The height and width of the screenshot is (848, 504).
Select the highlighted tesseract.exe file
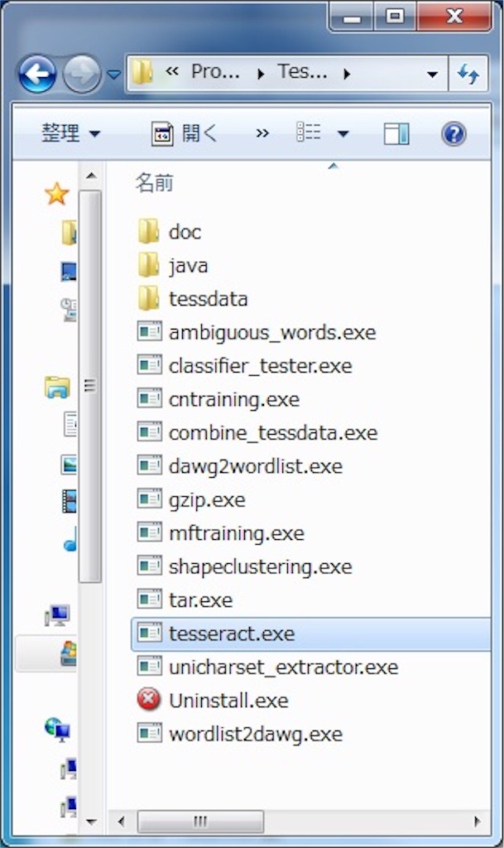pyautogui.click(x=310, y=634)
